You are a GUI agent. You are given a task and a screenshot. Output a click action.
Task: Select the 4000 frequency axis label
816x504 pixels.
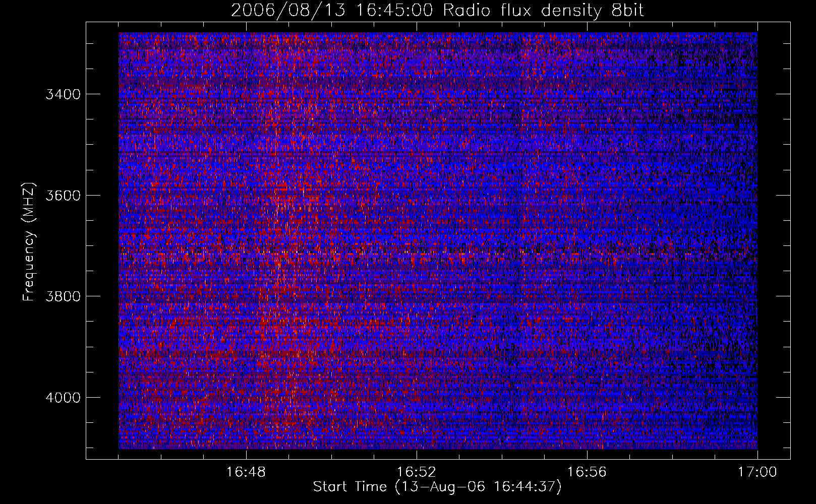click(x=63, y=398)
